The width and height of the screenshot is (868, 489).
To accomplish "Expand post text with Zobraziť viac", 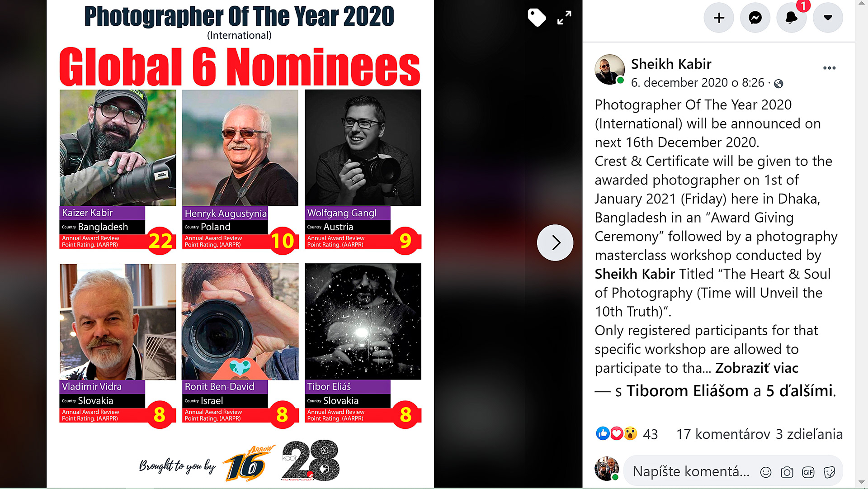I will [757, 368].
